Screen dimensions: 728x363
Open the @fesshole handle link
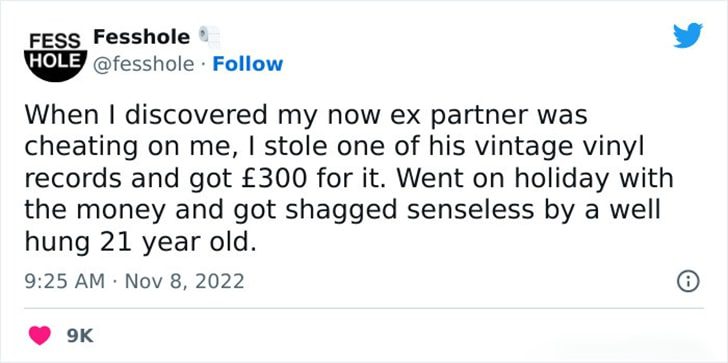coord(143,65)
